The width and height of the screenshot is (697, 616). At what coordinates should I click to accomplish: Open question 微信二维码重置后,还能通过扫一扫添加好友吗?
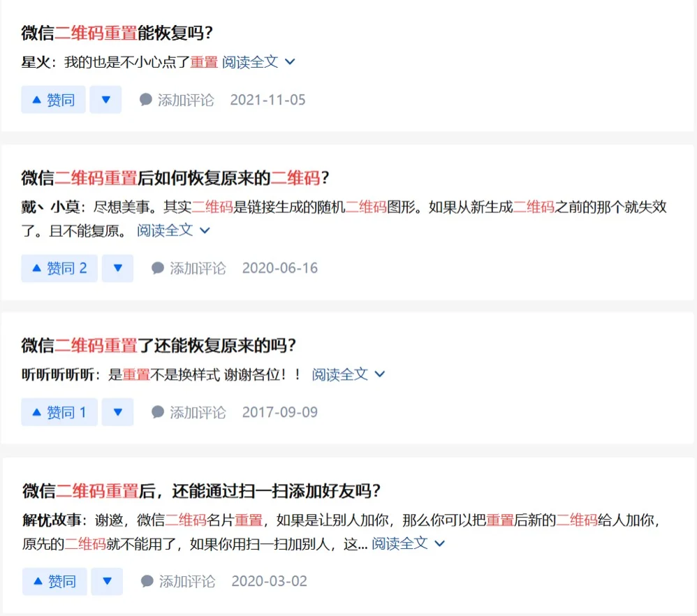[x=202, y=491]
